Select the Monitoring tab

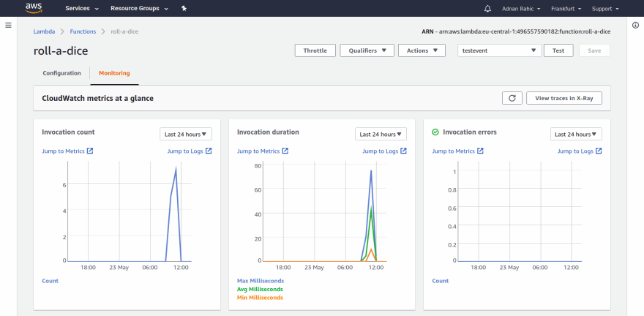pos(114,74)
